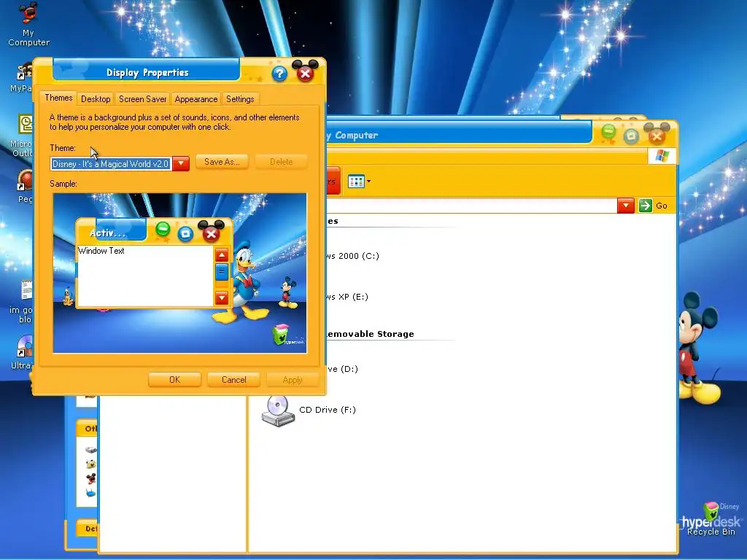
Task: Expand the My Computer address bar dropdown
Action: tap(625, 206)
